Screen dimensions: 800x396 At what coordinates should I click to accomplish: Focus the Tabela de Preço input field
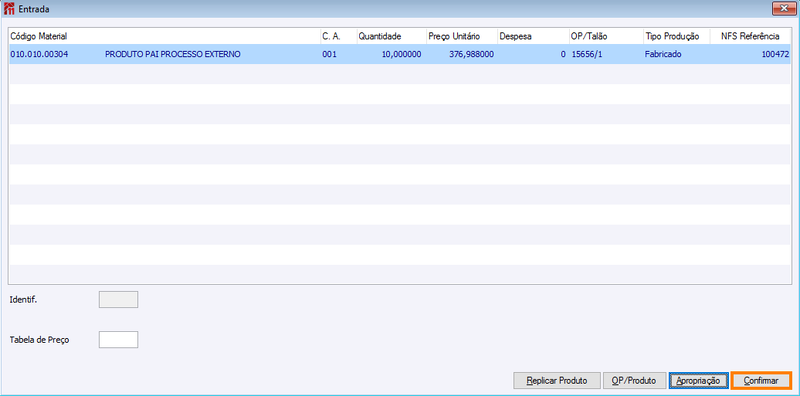[118, 340]
